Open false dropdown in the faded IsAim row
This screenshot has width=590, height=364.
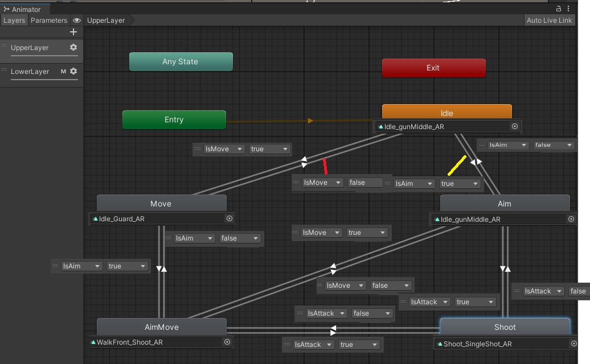(554, 145)
